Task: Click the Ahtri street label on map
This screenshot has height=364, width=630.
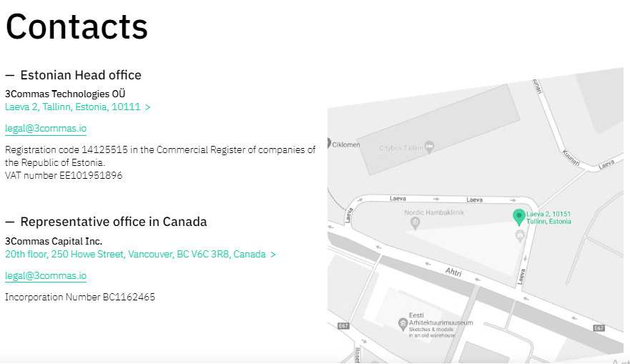Action: click(453, 272)
